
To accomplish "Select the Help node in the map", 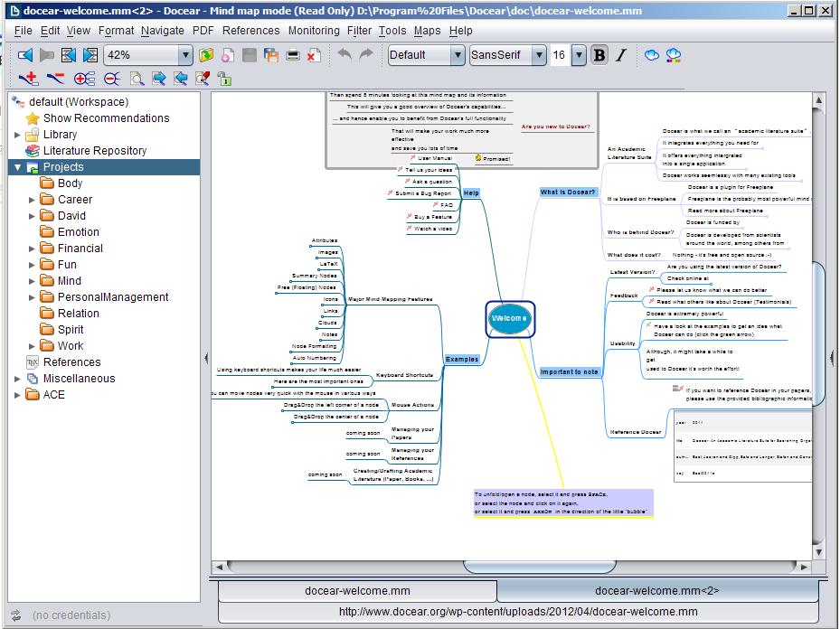I will click(x=471, y=193).
